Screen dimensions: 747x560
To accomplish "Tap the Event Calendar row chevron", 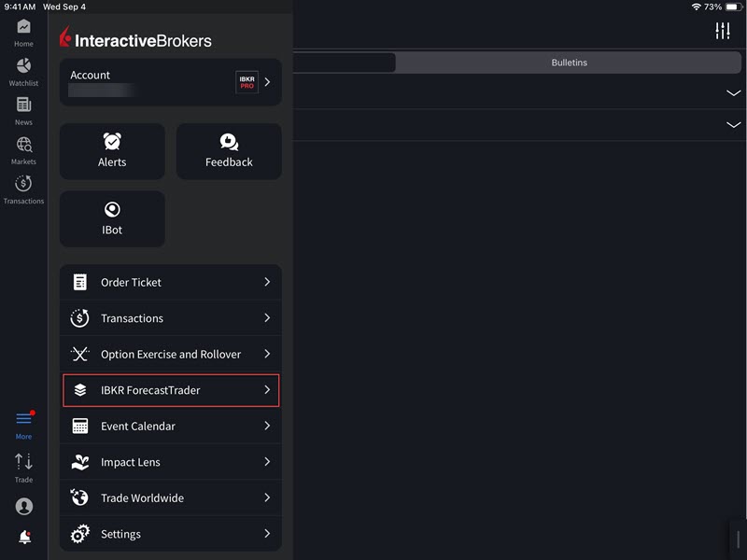I will (x=267, y=426).
